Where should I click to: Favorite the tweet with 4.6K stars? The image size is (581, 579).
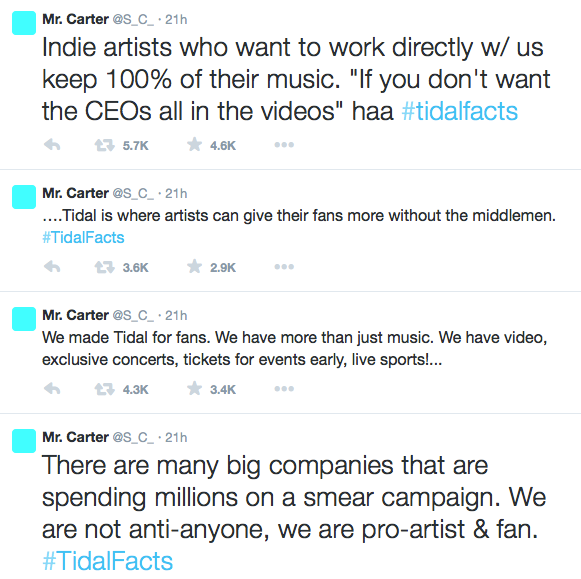pos(194,144)
